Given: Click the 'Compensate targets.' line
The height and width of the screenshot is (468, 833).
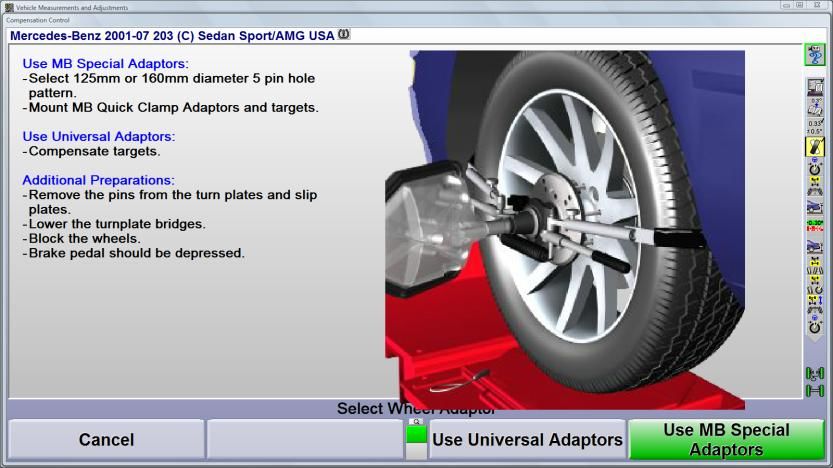Looking at the screenshot, I should (x=91, y=151).
